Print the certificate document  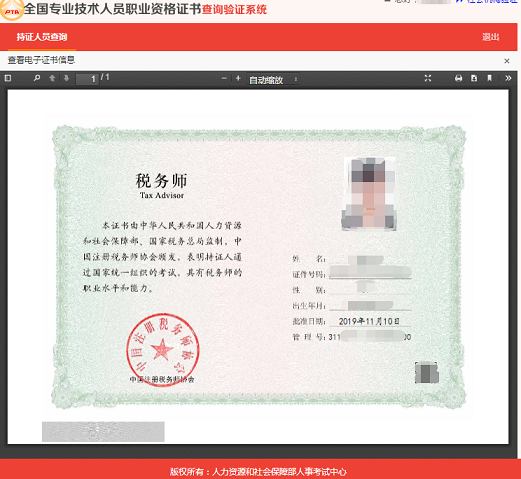459,78
